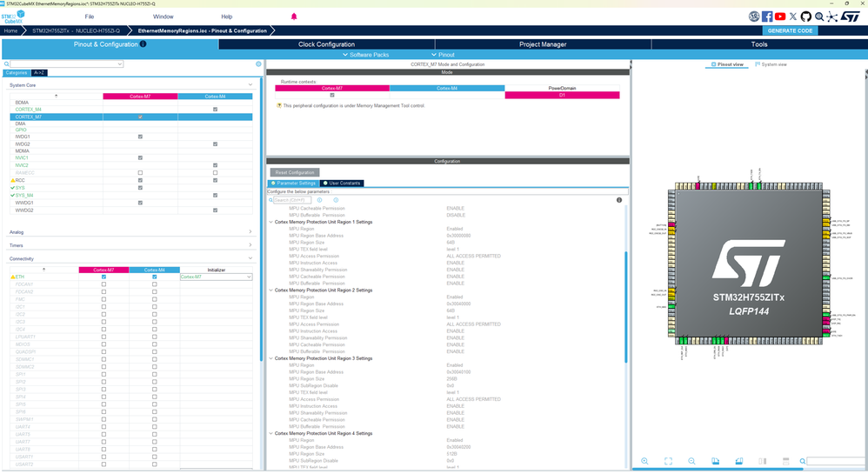868x474 pixels.
Task: Open the Help menu
Action: (226, 17)
